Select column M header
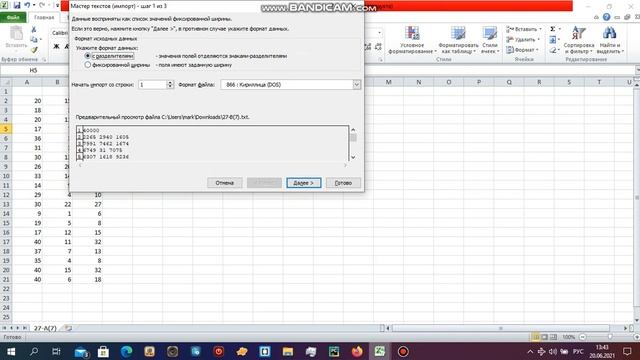The image size is (640, 360). [388, 82]
